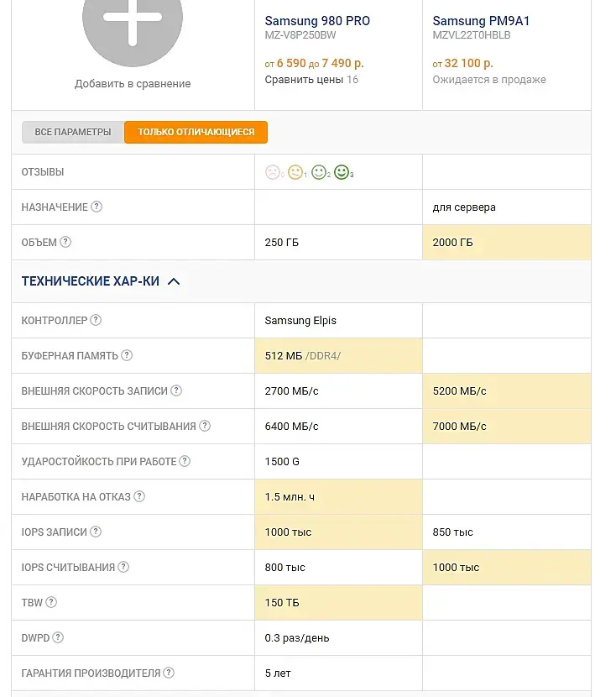Image resolution: width=616 pixels, height=697 pixels.
Task: Select the ТОЛЬКО ОТЛИЧАЮЩИЕСЯ tab
Action: click(196, 132)
